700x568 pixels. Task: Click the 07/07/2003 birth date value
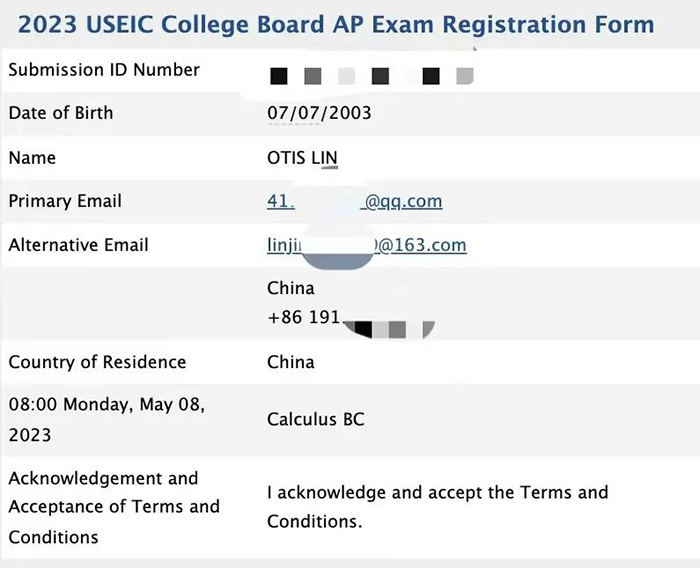point(319,113)
